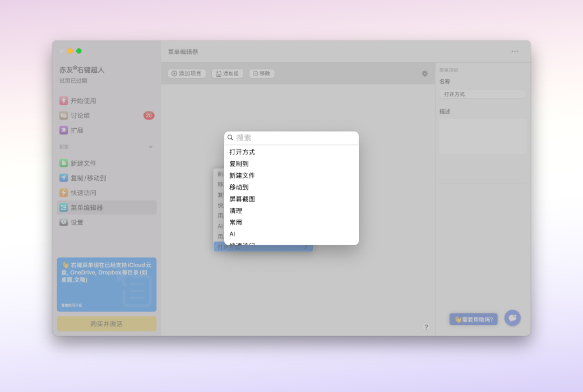Click the 移除 toolbar button
Screen dimensions: 583x392
click(262, 73)
